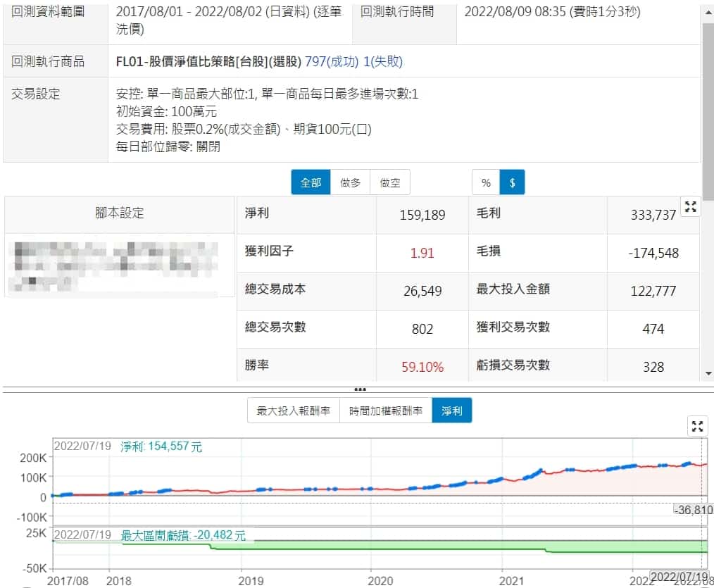Click the three-dot panel splitter handle
714x588 pixels.
(x=360, y=389)
